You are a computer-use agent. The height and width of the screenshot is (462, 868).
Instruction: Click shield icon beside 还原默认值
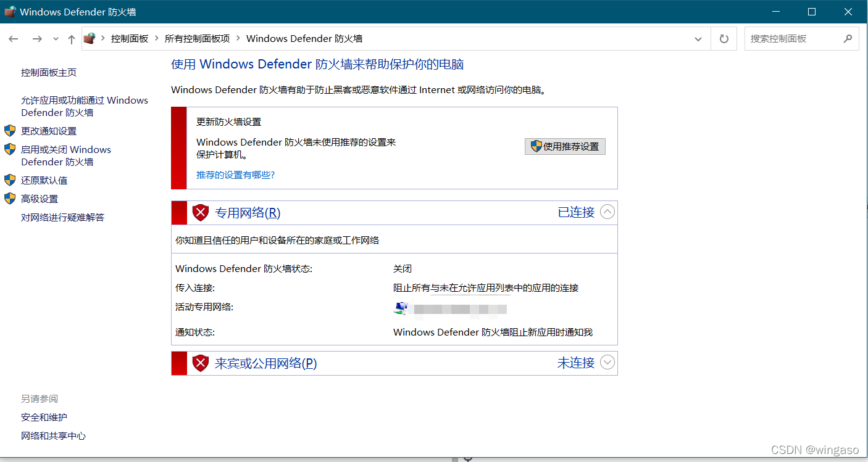[10, 180]
